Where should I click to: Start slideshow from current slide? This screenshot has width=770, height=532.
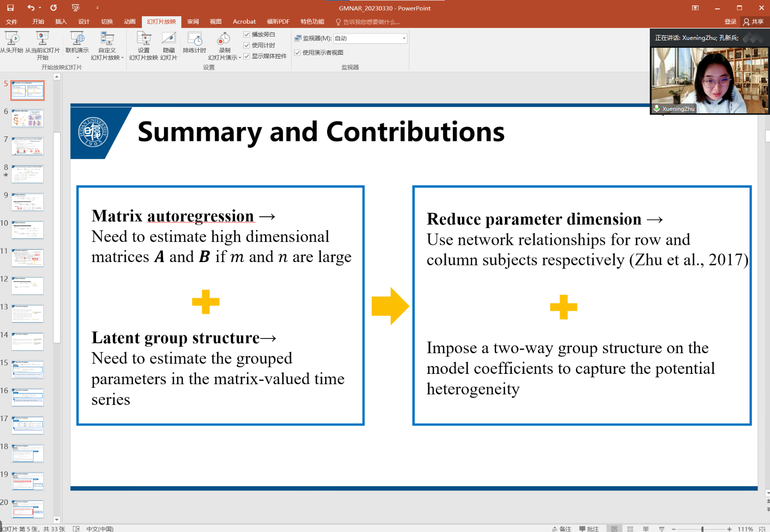click(x=42, y=42)
